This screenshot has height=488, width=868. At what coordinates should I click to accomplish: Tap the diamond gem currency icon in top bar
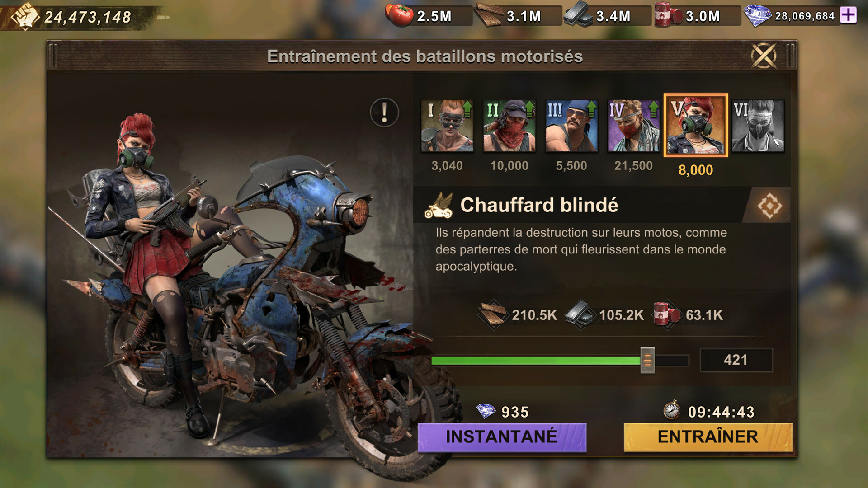coord(758,15)
